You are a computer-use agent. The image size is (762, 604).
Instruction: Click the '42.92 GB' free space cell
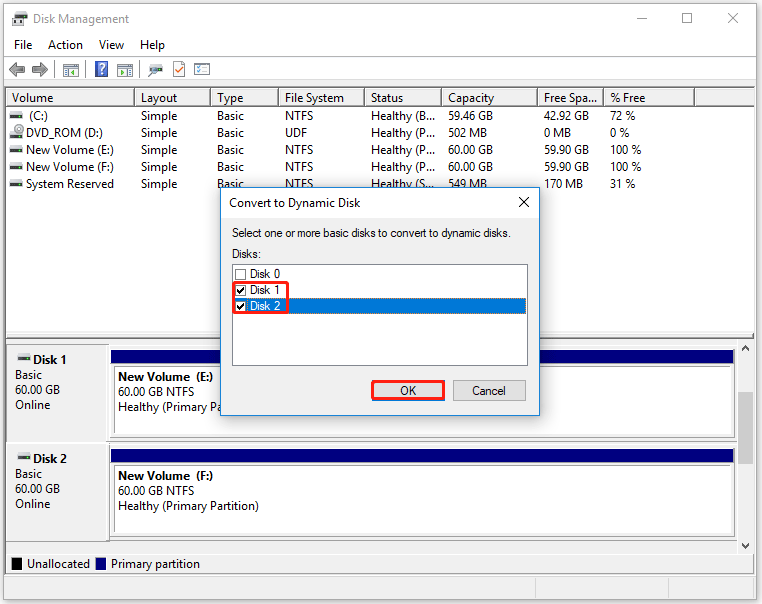click(566, 116)
